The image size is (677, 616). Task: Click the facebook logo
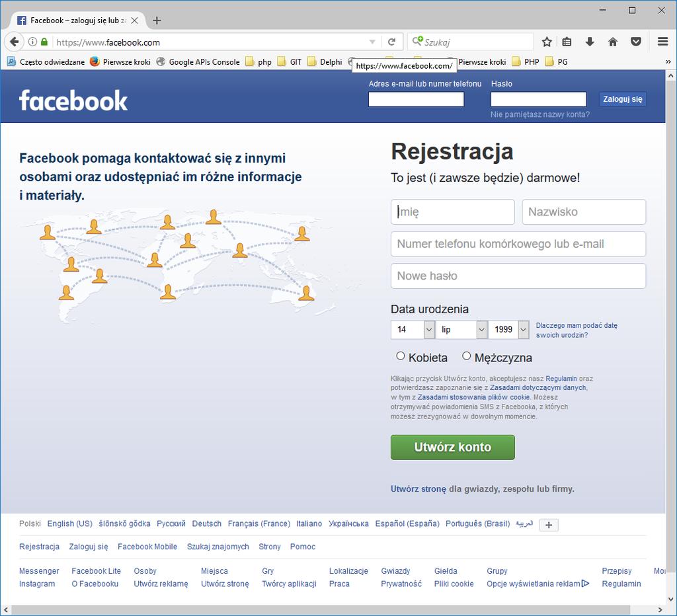(73, 100)
